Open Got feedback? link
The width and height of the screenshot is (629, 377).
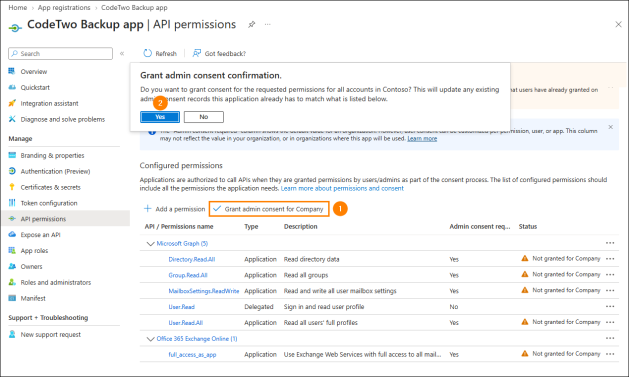(219, 53)
